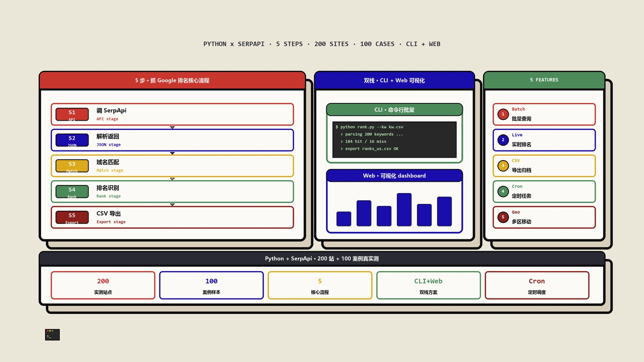Click the "Rank stage" sublabel
The width and height of the screenshot is (644, 362).
(109, 196)
